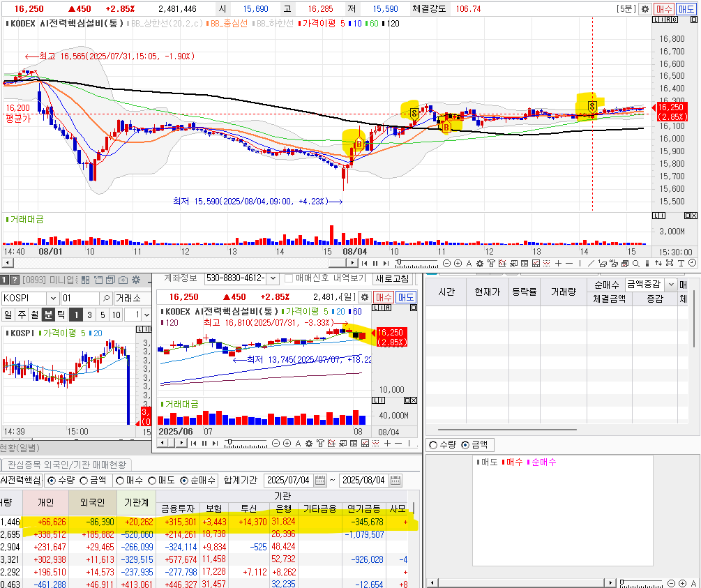
Task: Select 순매수 radio option
Action: [184, 481]
